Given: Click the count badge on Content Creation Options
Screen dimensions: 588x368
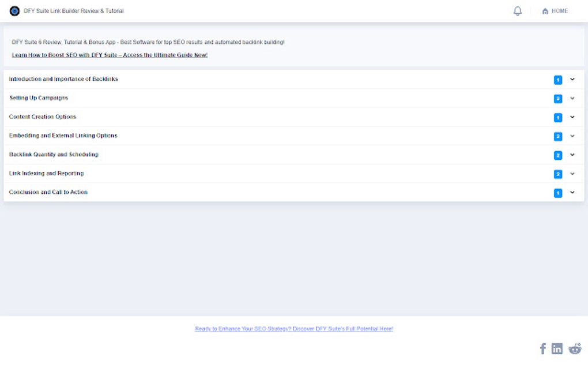Looking at the screenshot, I should point(558,118).
